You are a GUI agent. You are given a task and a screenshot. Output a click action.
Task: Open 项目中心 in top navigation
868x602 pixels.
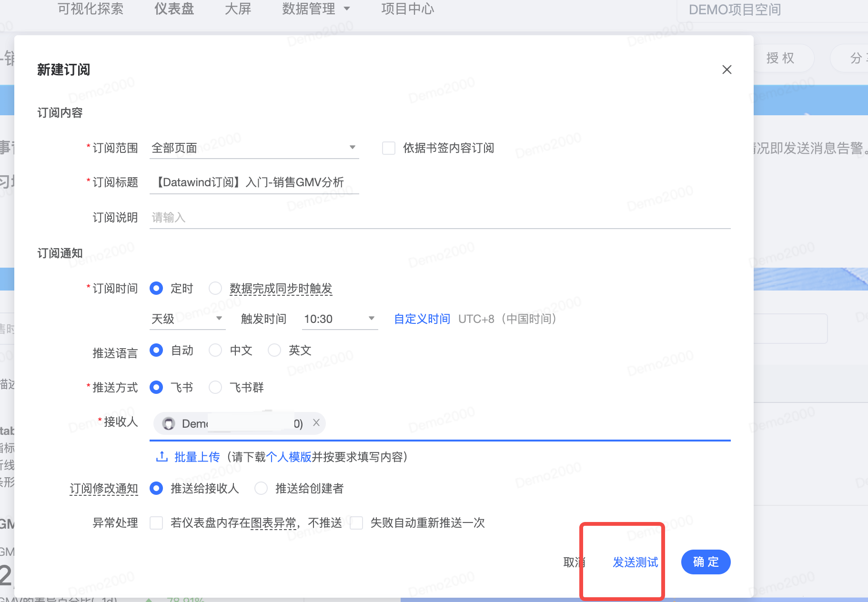coord(408,9)
